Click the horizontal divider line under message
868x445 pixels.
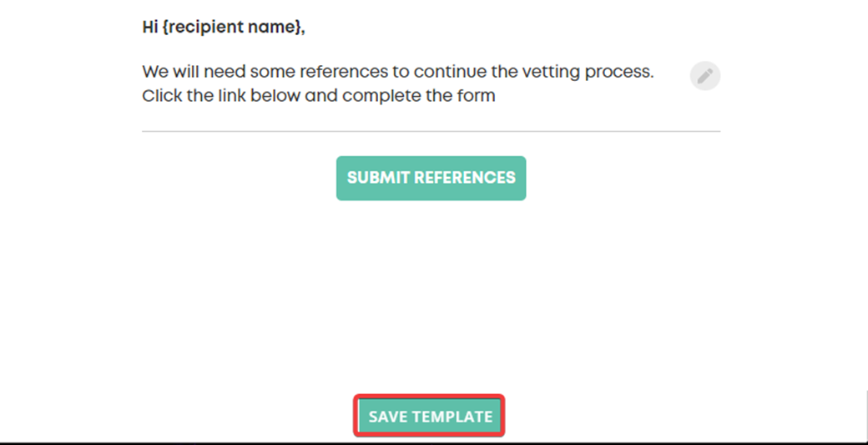(431, 132)
